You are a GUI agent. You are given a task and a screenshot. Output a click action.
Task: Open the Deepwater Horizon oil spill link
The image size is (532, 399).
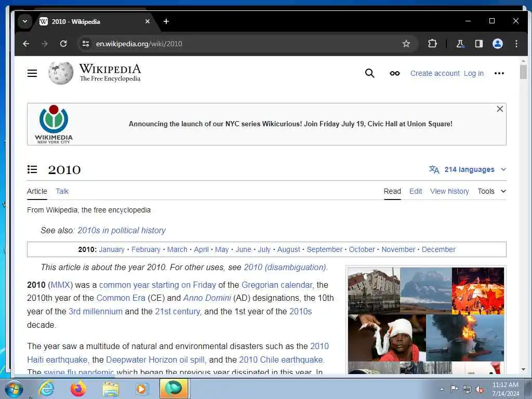[x=155, y=360]
